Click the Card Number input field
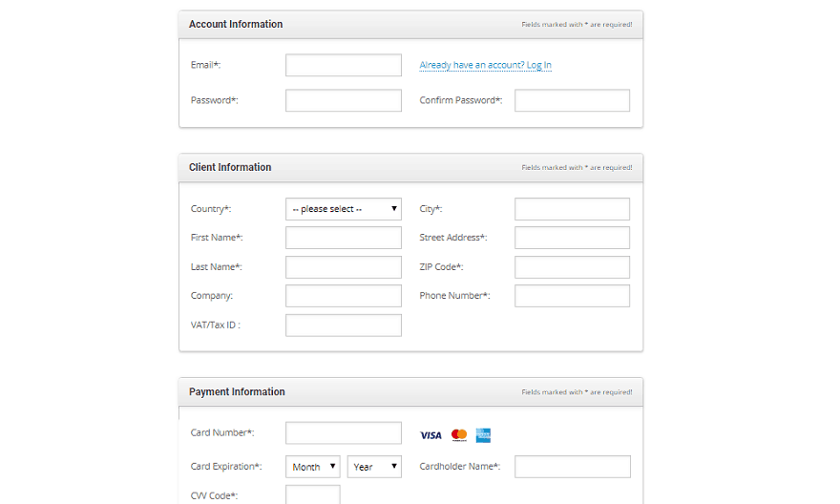The height and width of the screenshot is (504, 840). click(344, 432)
